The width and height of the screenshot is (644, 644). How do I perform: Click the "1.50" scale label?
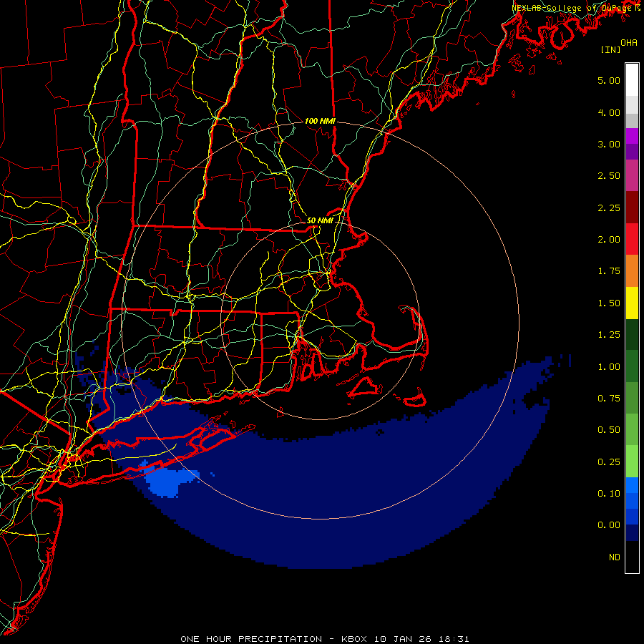click(x=609, y=303)
